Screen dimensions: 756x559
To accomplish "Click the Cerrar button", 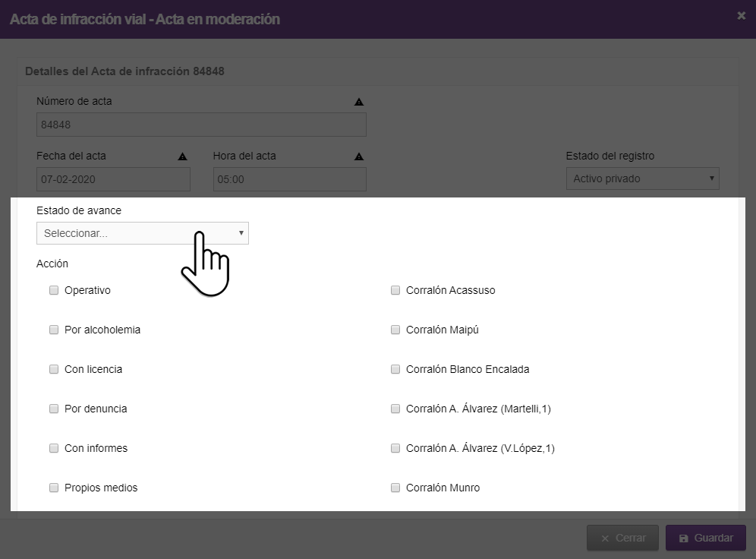I will point(622,538).
